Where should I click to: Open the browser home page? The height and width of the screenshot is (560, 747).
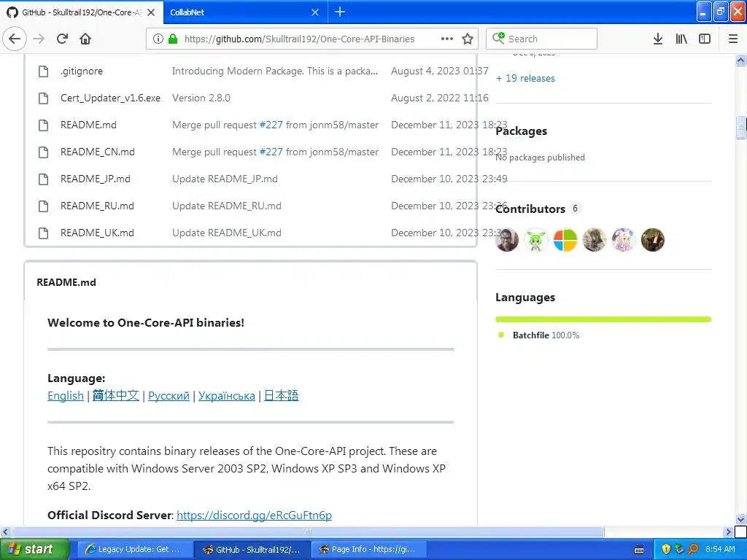click(85, 39)
